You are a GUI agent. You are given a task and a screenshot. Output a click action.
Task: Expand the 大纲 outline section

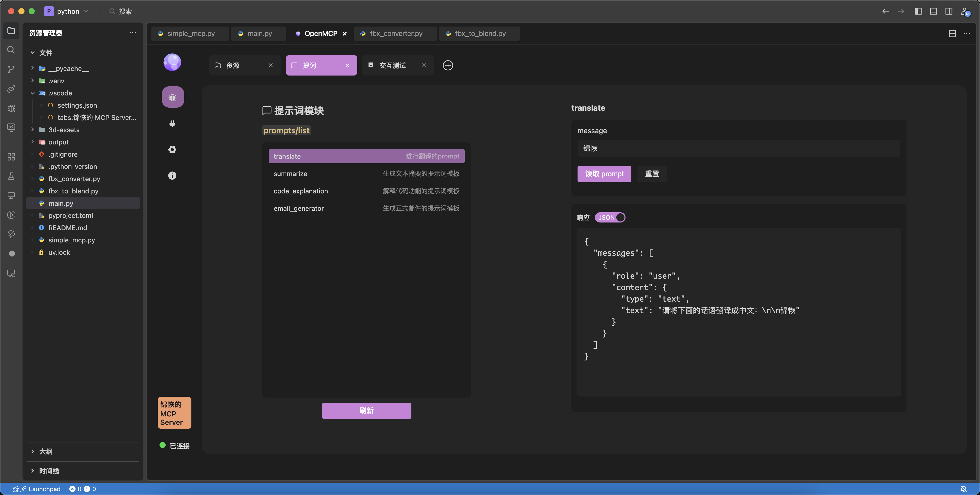pos(46,452)
